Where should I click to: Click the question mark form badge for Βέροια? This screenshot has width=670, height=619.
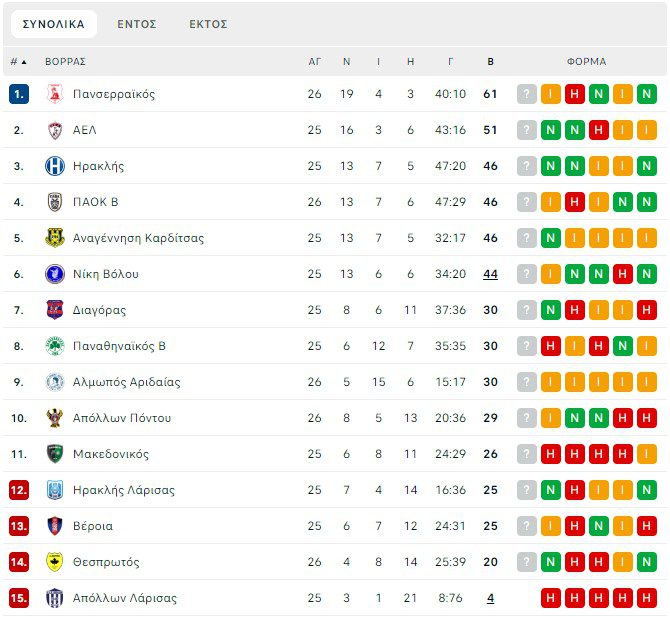click(x=527, y=526)
